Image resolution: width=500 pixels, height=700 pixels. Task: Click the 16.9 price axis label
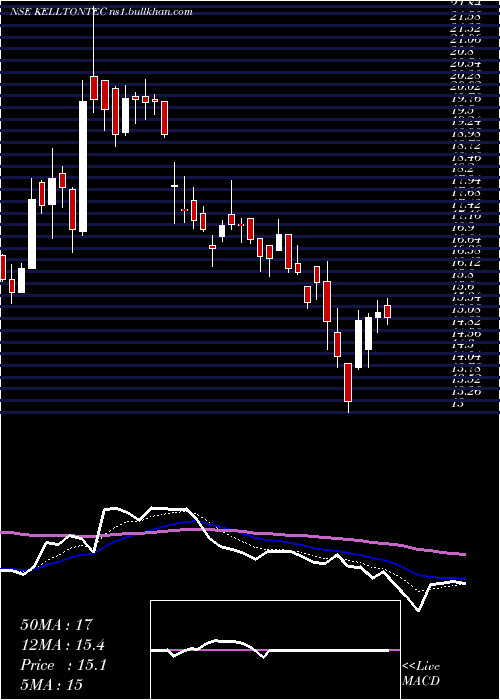pyautogui.click(x=462, y=228)
